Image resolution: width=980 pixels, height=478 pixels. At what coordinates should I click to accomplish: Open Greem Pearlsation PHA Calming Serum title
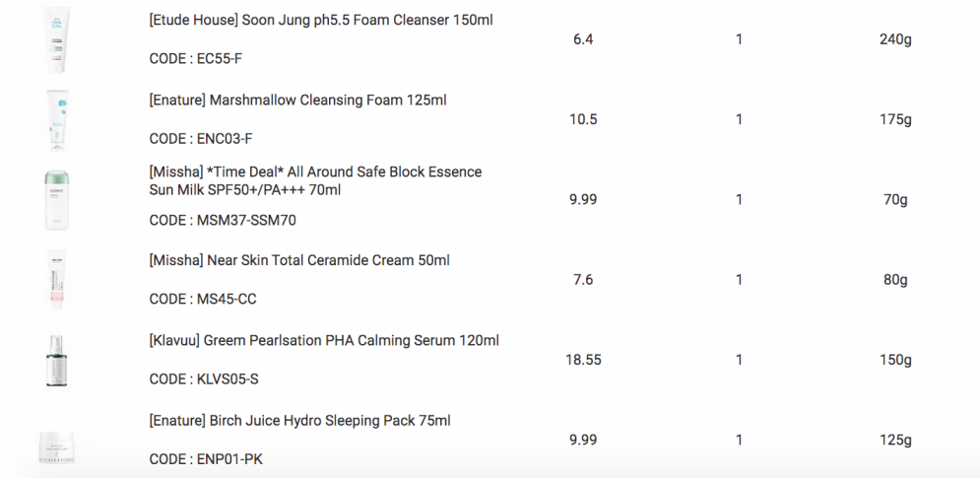click(324, 340)
